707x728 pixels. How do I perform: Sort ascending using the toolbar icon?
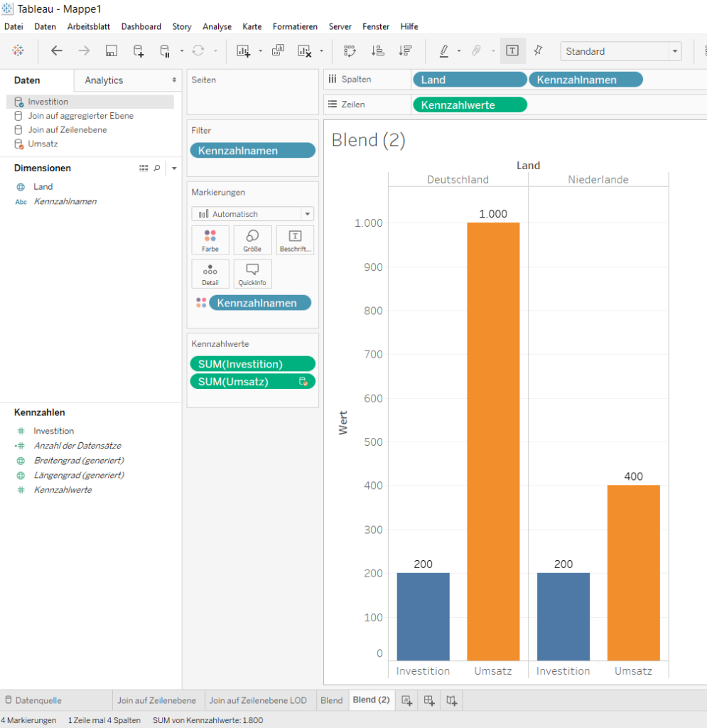coord(377,50)
